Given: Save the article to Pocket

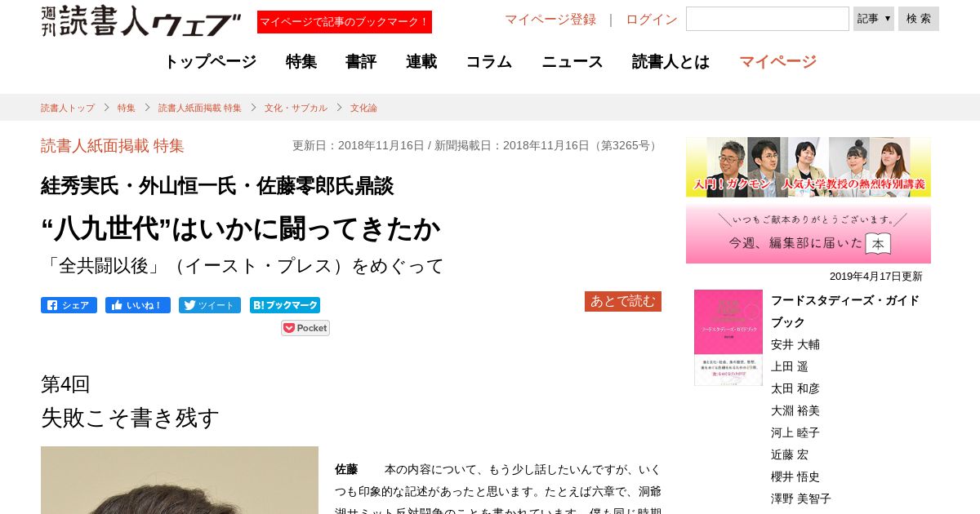Looking at the screenshot, I should click(305, 328).
